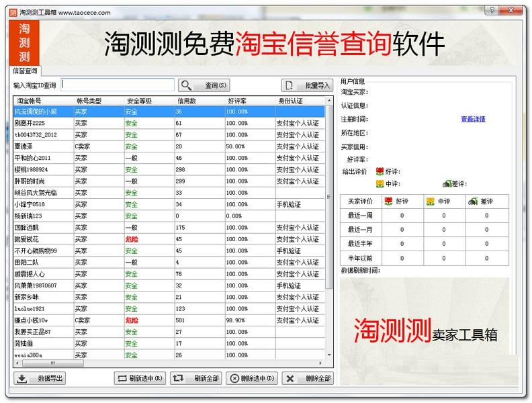Screen dimensions: 532x403
Task: Select the row for 就爱钱花
Action: coord(169,239)
